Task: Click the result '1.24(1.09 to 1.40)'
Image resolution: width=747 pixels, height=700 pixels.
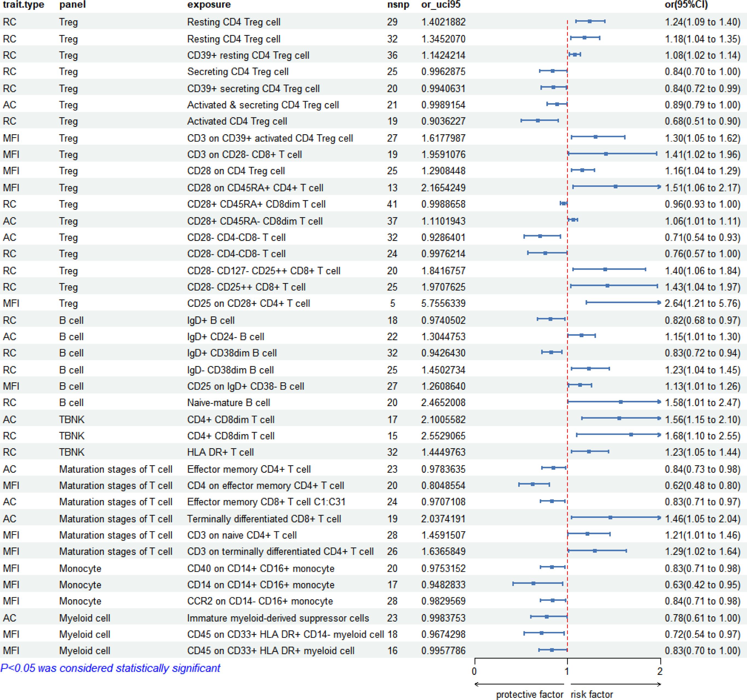Action: [x=703, y=22]
